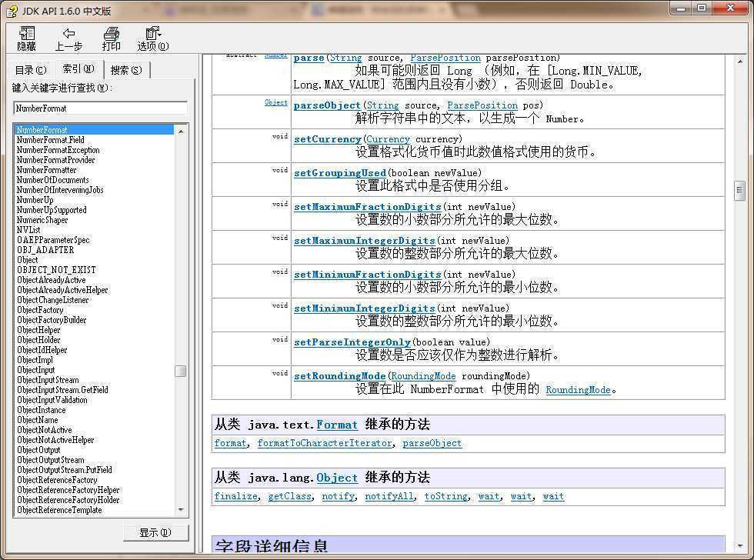Maximize the JDK API window
Viewport: 754px width, 560px height.
702,8
